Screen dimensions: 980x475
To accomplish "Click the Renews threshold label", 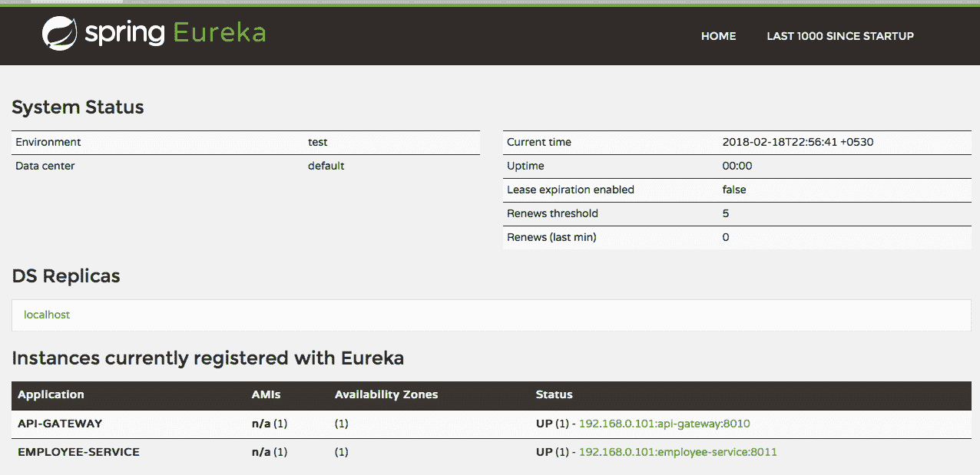I will (x=552, y=213).
